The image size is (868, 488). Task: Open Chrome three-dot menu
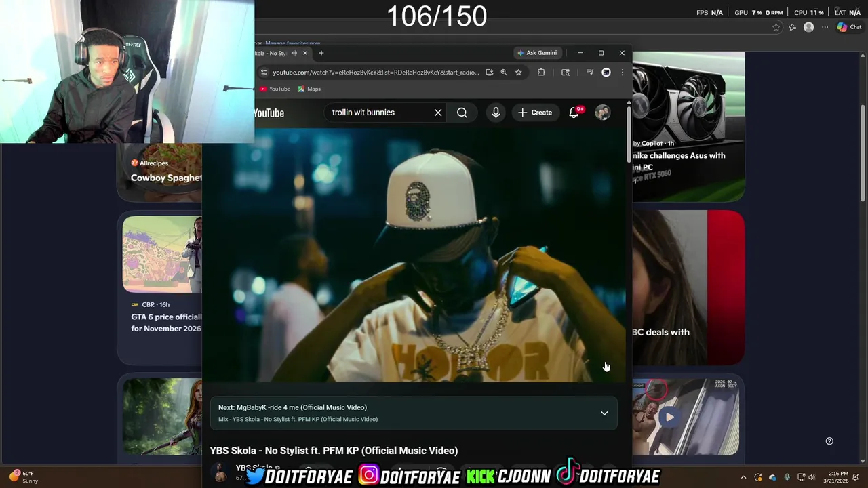click(x=622, y=73)
